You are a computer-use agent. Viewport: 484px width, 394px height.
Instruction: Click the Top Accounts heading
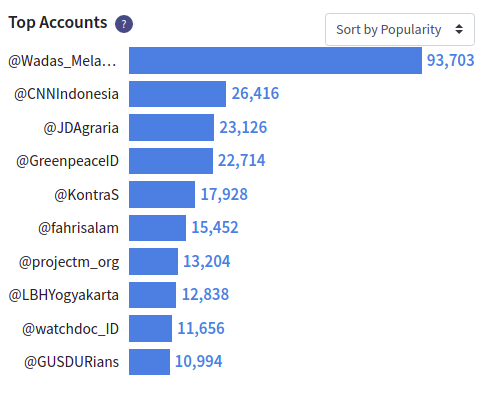pyautogui.click(x=58, y=23)
